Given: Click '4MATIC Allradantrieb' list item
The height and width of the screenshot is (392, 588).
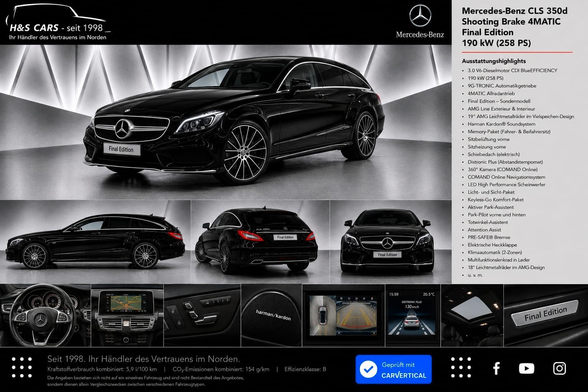Looking at the screenshot, I should pyautogui.click(x=491, y=93).
